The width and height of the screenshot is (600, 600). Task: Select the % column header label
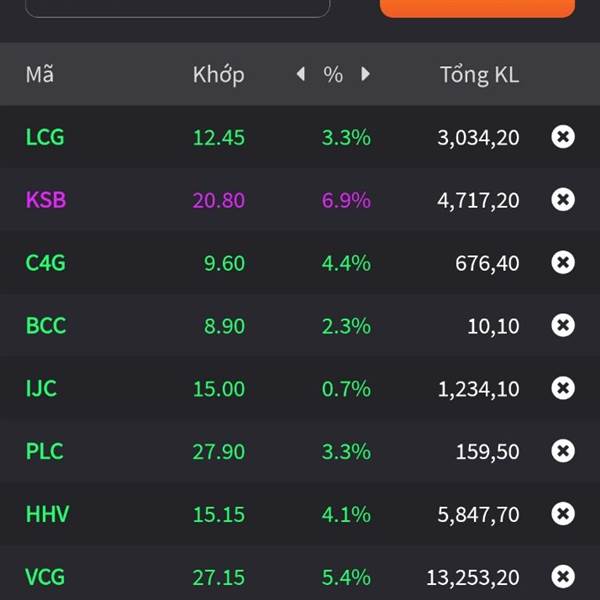click(333, 74)
